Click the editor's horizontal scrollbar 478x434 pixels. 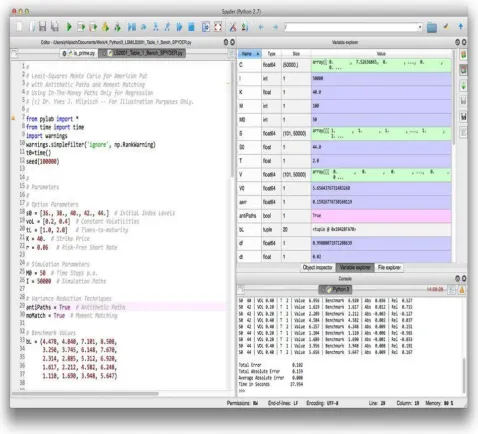click(85, 394)
